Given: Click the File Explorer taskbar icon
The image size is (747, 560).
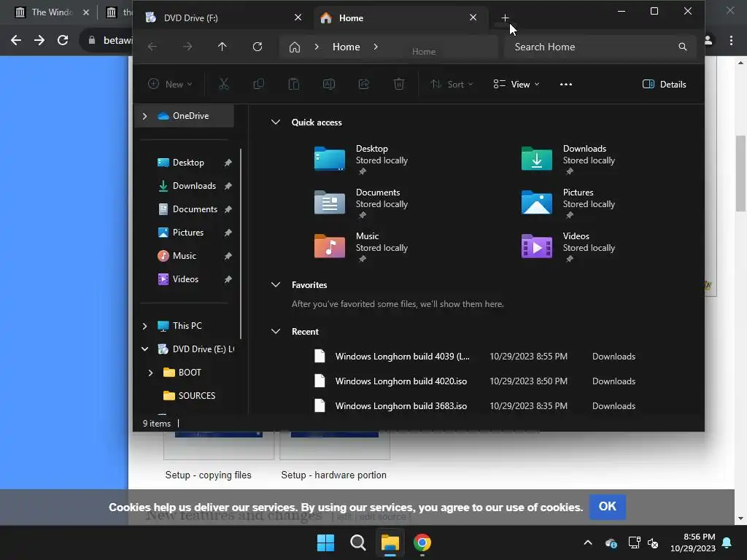Looking at the screenshot, I should 390,542.
